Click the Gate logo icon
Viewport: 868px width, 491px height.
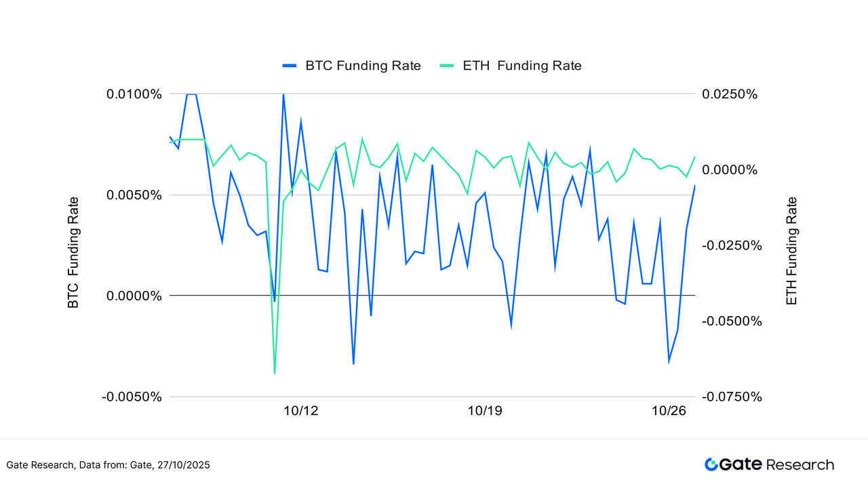point(711,465)
